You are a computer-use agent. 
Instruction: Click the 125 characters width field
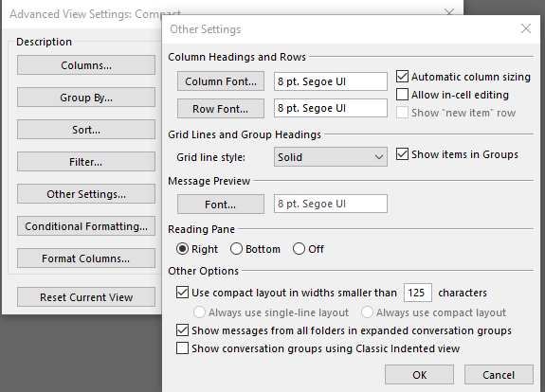[x=418, y=293]
